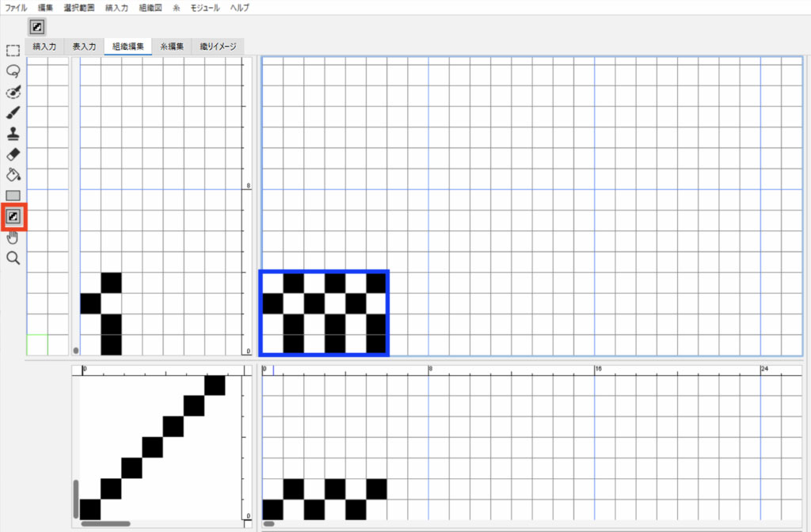Open the 織りイメージ tab

pos(217,47)
